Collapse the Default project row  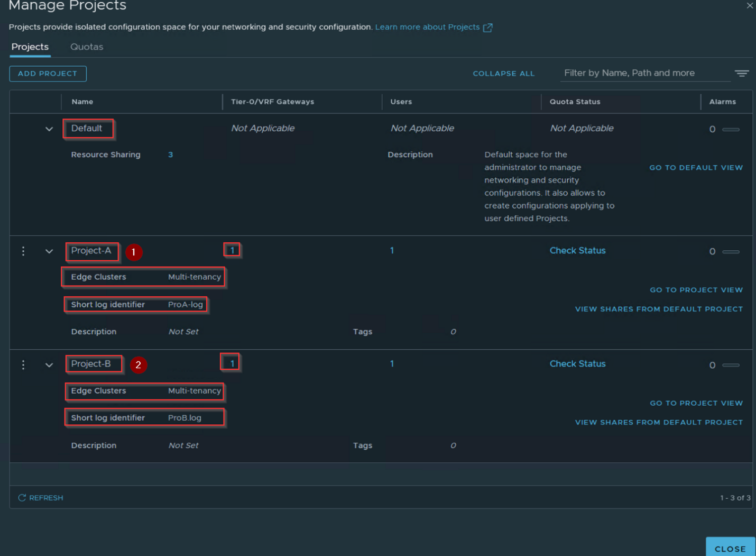pyautogui.click(x=49, y=129)
